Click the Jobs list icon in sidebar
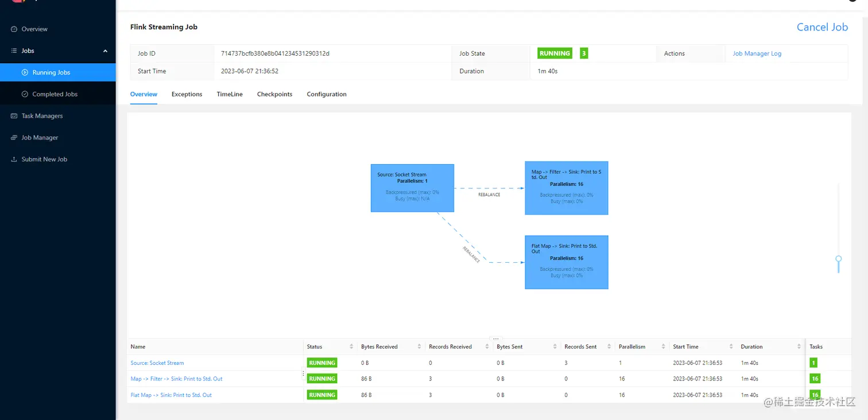The image size is (868, 420). click(14, 50)
